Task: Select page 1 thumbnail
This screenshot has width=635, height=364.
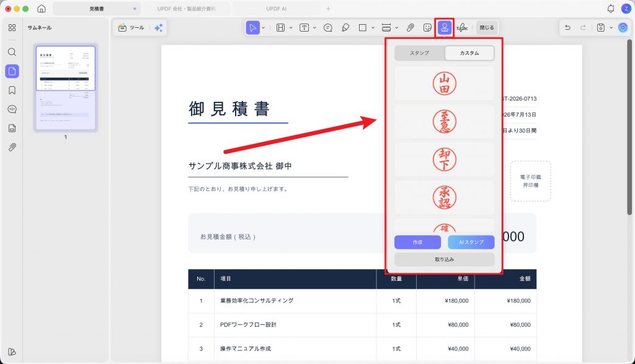Action: click(x=66, y=88)
